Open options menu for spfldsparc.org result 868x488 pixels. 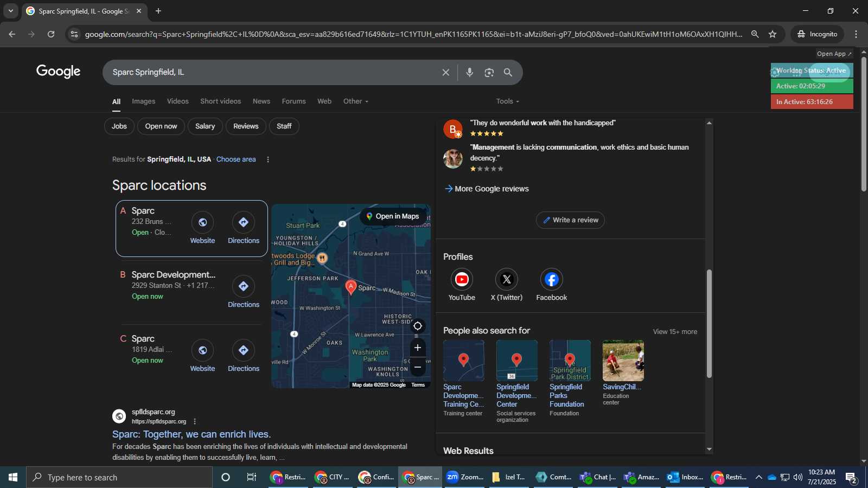tap(195, 421)
